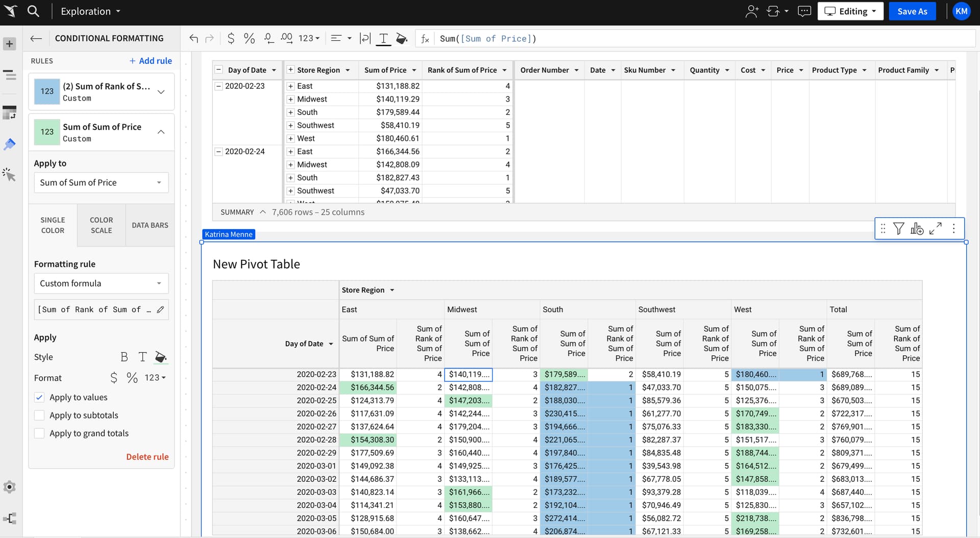Switch to the Data Bars tab
Screen dimensions: 980x538
coord(150,225)
